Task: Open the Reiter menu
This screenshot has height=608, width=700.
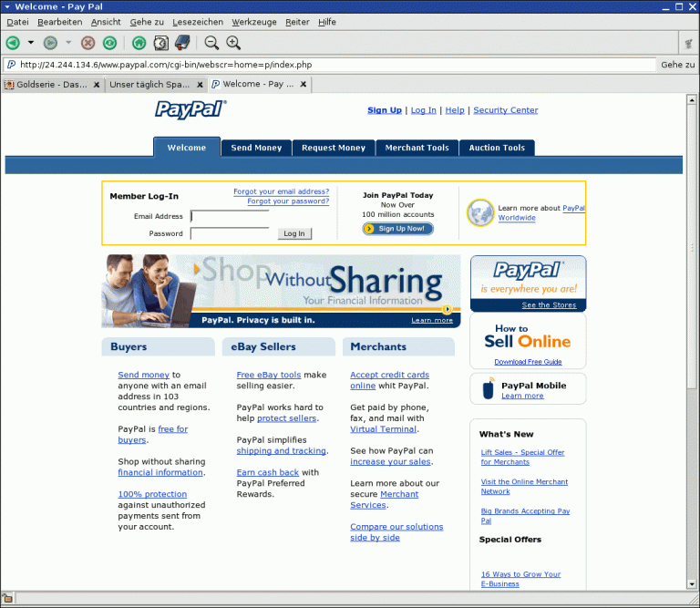Action: click(297, 22)
